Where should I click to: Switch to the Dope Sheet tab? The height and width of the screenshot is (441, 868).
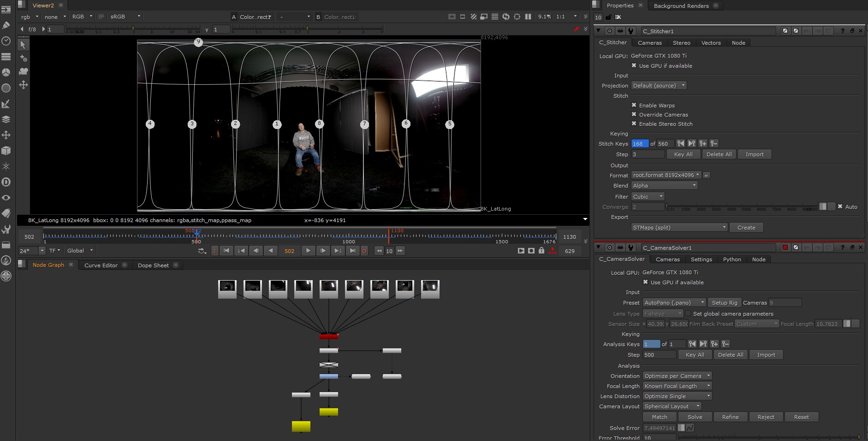(153, 265)
